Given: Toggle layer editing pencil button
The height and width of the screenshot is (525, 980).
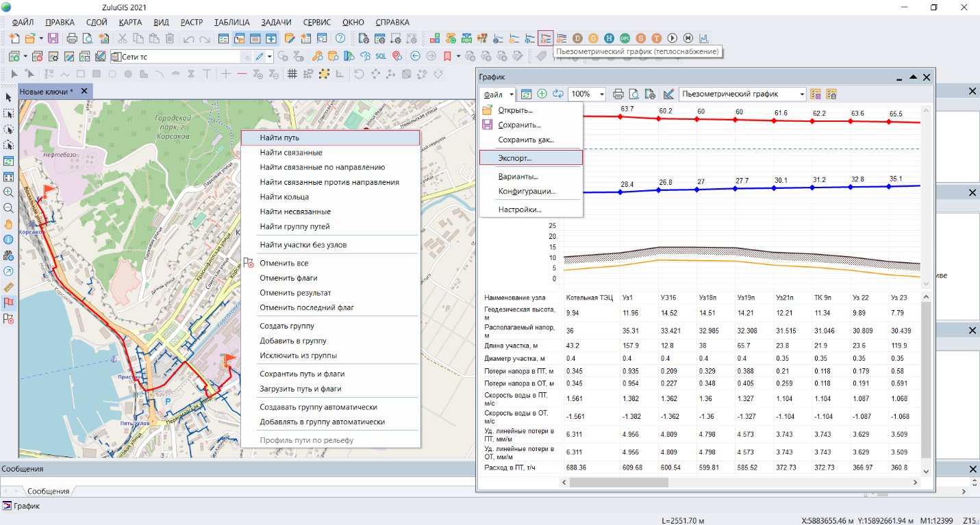Looking at the screenshot, I should tap(260, 56).
